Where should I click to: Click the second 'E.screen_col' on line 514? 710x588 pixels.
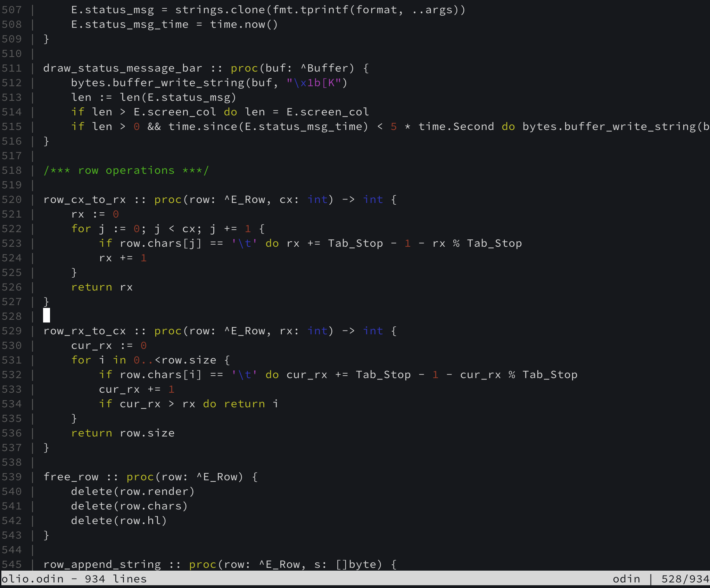[328, 112]
